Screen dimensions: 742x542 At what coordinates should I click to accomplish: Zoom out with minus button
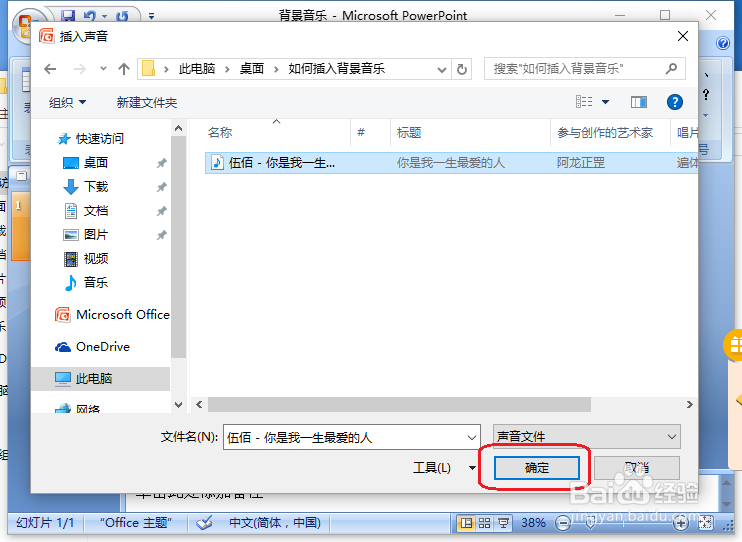click(x=563, y=523)
